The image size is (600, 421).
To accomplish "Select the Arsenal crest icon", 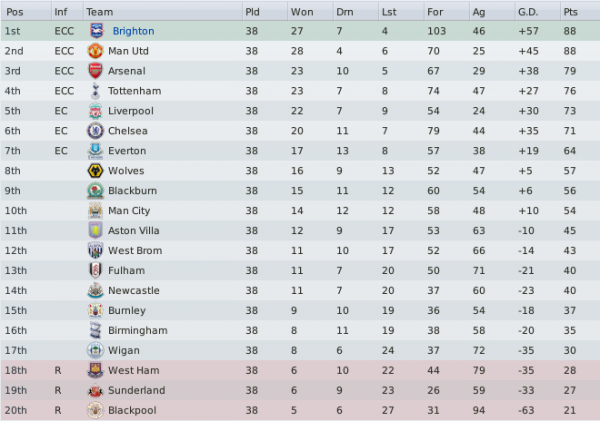I will tap(95, 71).
